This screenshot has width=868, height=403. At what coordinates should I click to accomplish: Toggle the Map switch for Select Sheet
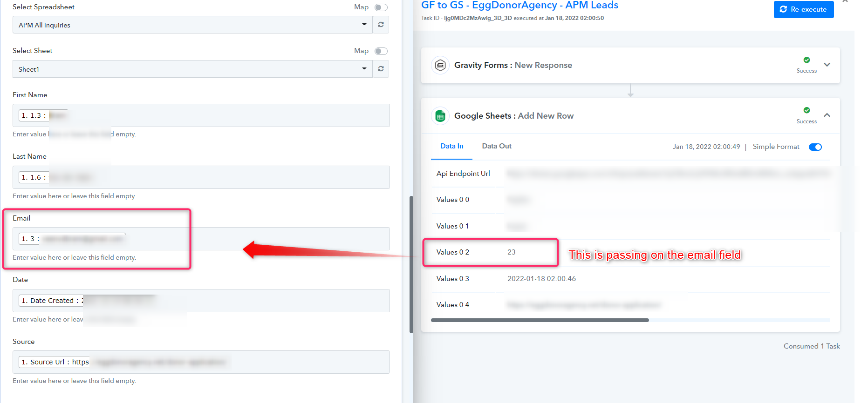(x=381, y=51)
